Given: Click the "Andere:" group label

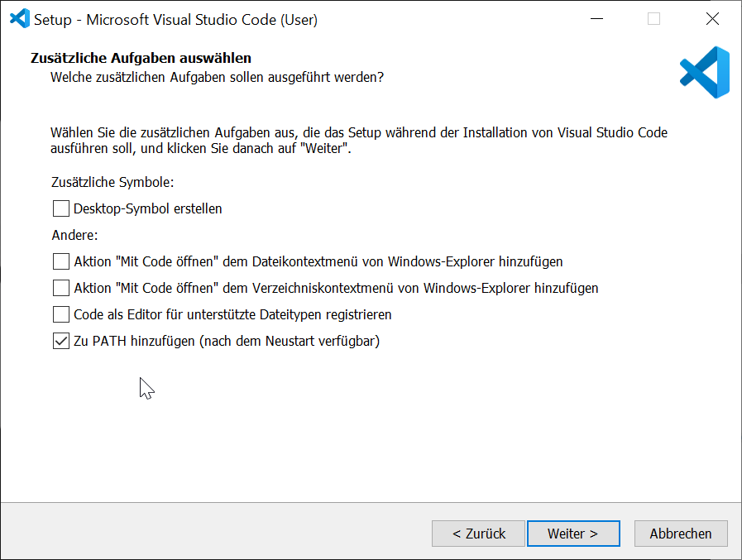Looking at the screenshot, I should [74, 235].
